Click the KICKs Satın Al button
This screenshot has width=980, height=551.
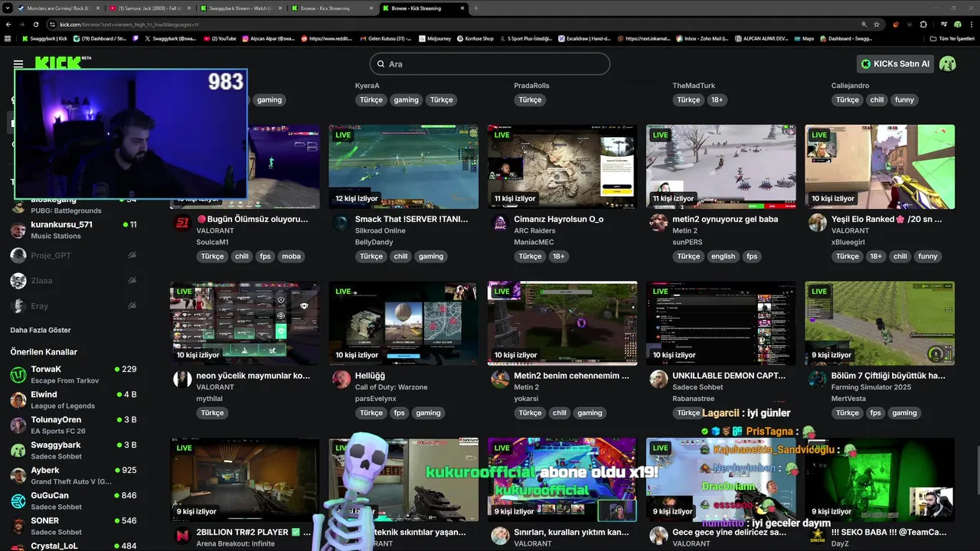pyautogui.click(x=895, y=64)
